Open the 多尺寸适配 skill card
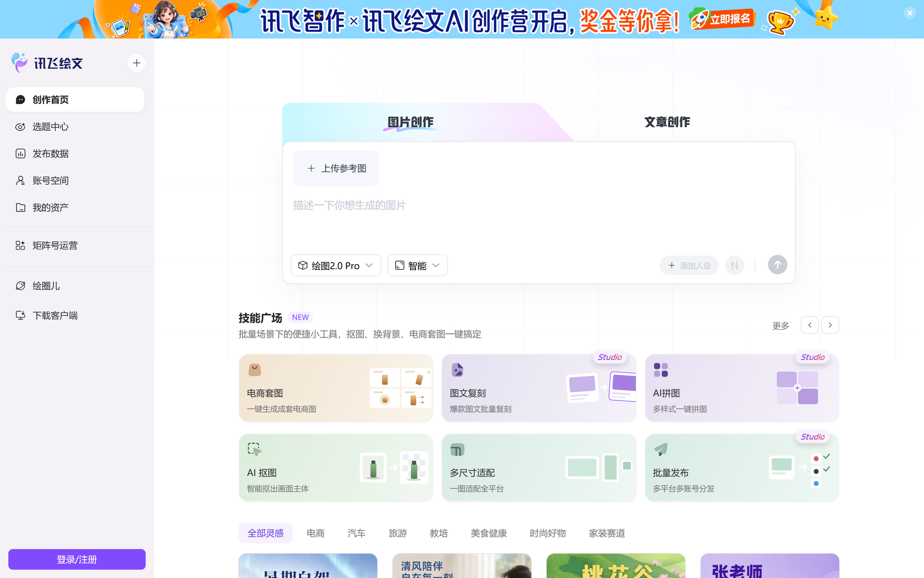This screenshot has width=924, height=578. [x=539, y=468]
